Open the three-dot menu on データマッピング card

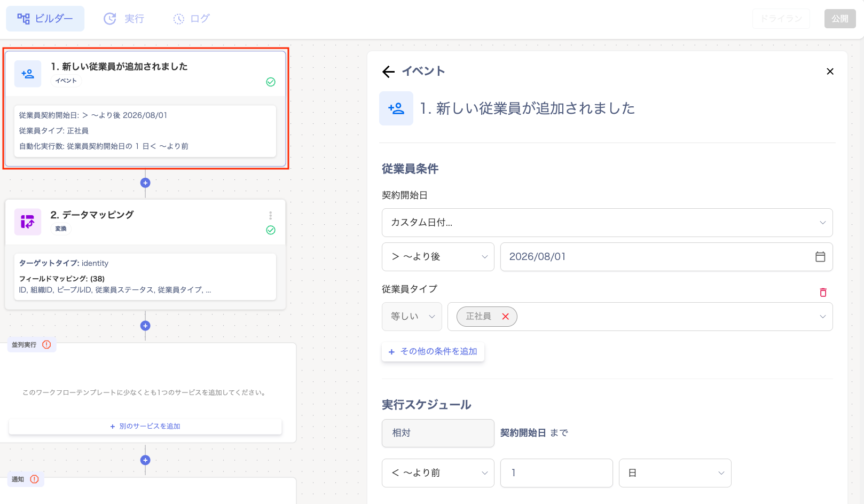tap(271, 215)
